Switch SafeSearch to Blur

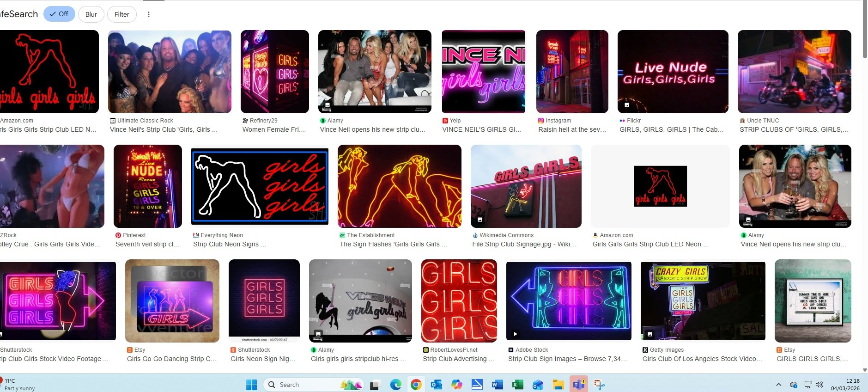(x=91, y=14)
